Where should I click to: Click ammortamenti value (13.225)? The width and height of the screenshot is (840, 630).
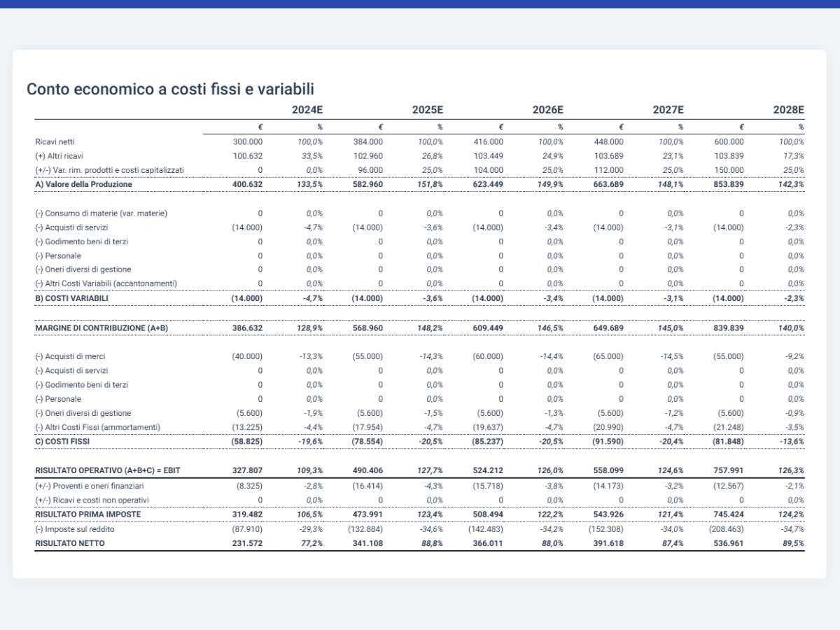click(x=247, y=427)
